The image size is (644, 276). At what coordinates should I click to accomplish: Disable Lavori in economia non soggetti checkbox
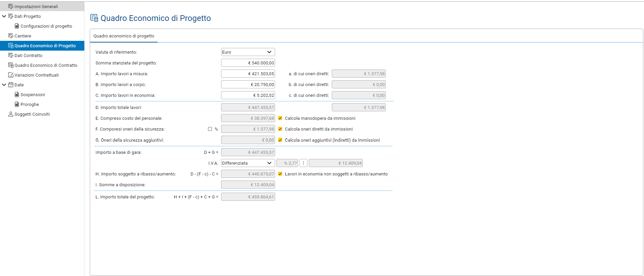point(280,174)
